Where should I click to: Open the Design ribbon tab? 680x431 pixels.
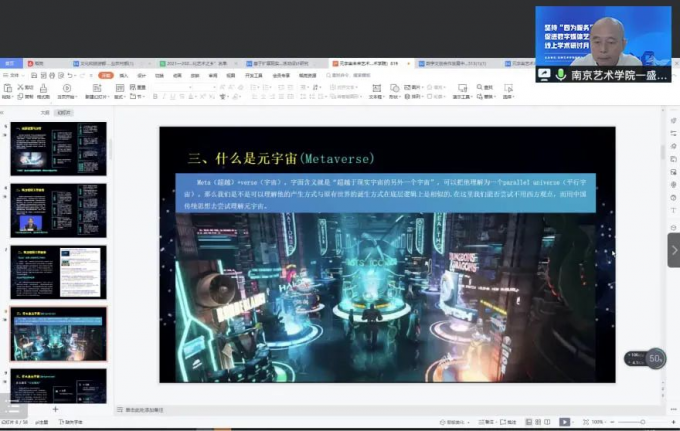pyautogui.click(x=141, y=75)
